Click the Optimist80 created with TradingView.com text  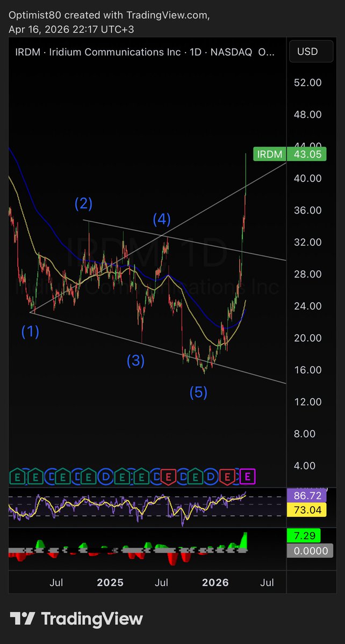tap(109, 15)
